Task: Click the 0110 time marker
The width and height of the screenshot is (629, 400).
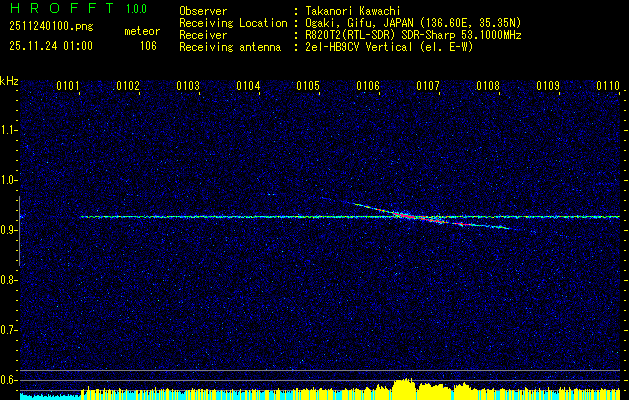Action: click(608, 86)
